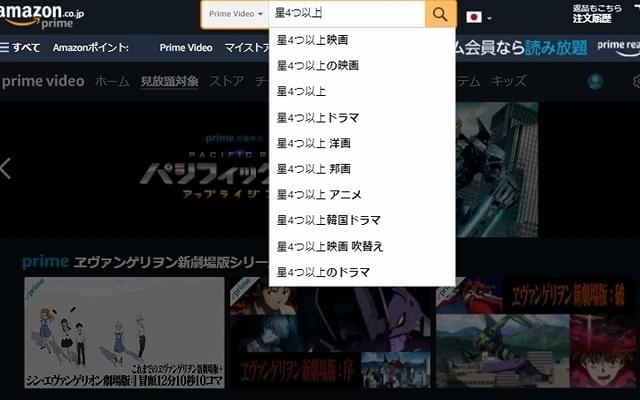Select suggestion 星4つ以上のドラマ
This screenshot has height=400, width=640.
[x=362, y=272]
